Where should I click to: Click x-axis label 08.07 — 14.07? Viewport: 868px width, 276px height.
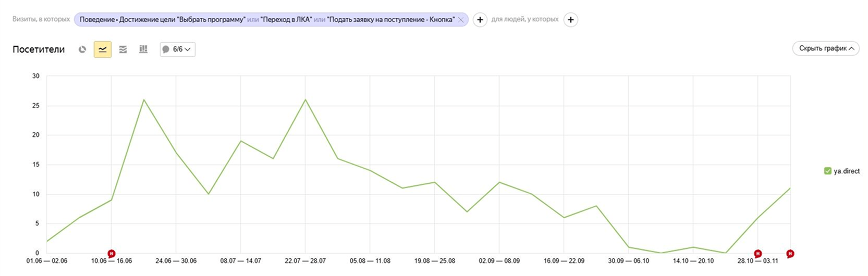(241, 261)
